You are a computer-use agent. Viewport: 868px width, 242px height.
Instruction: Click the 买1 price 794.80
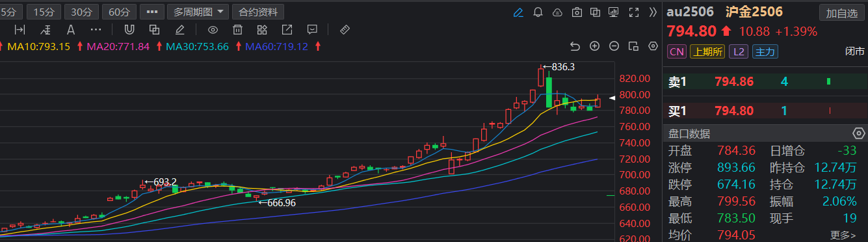click(x=734, y=111)
